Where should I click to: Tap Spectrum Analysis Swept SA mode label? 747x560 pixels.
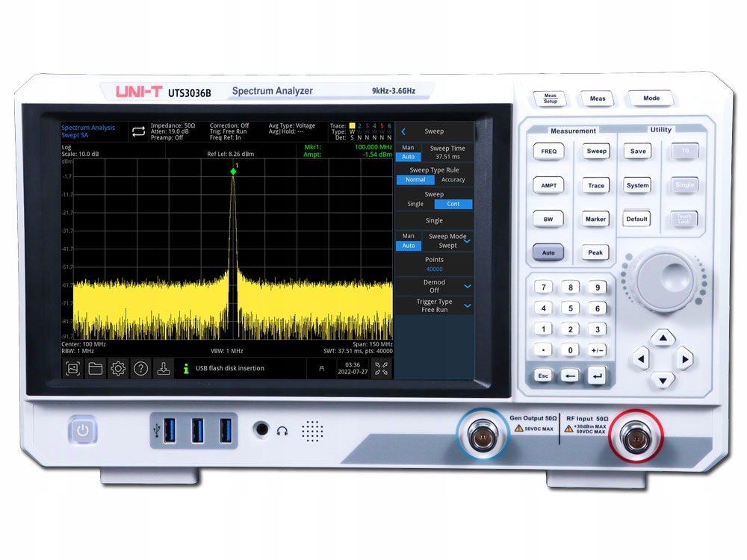(88, 131)
